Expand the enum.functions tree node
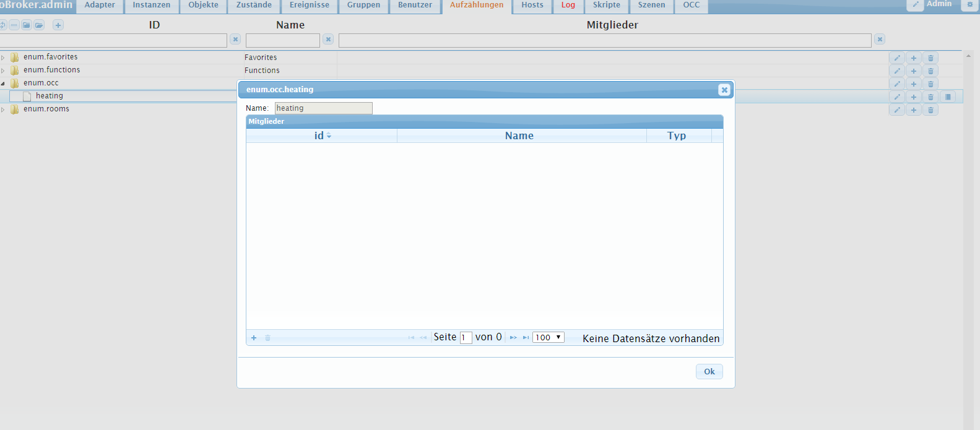Screen dimensions: 980x430 tap(2, 71)
